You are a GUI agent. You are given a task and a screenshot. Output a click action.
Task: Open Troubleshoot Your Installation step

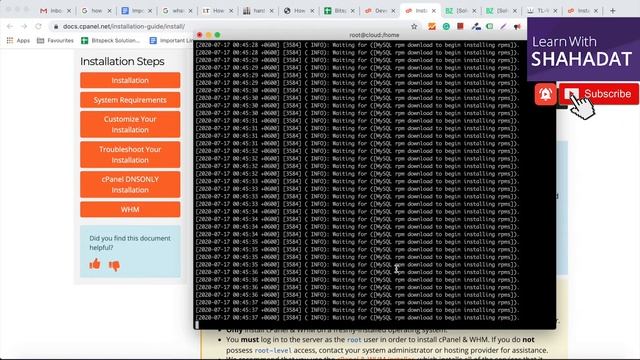click(x=130, y=155)
